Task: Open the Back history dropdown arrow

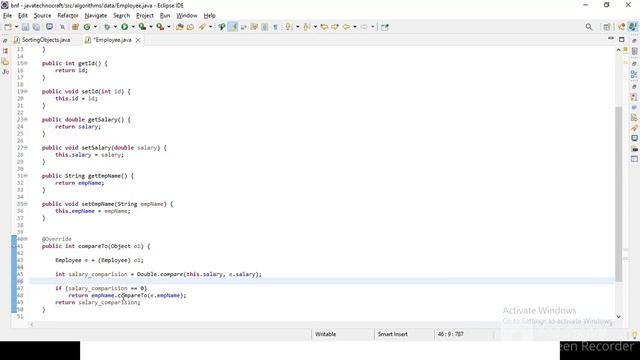Action: [x=355, y=27]
